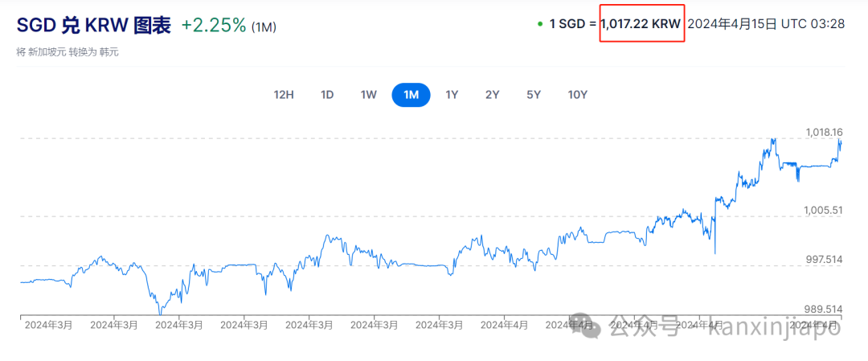Click the '1 SGD =' label
The height and width of the screenshot is (361, 868).
coord(574,24)
